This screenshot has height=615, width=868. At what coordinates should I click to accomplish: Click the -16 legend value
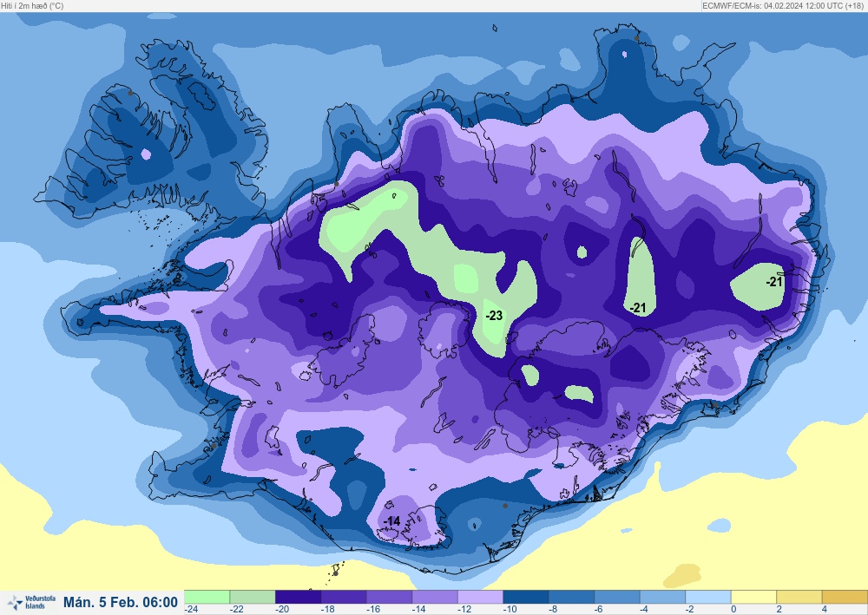click(x=373, y=609)
